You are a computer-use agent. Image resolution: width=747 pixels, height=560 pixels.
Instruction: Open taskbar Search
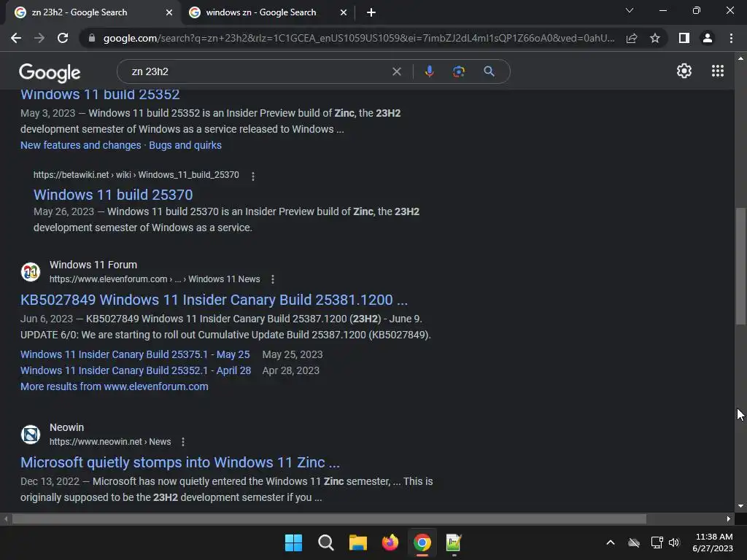point(326,542)
